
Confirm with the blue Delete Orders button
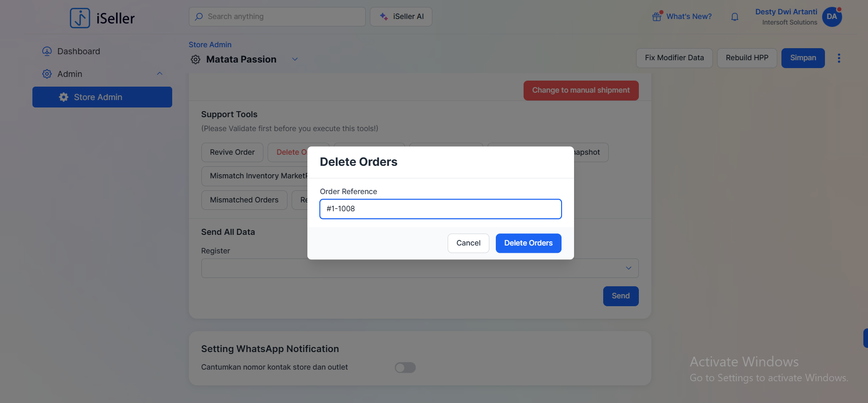tap(528, 243)
